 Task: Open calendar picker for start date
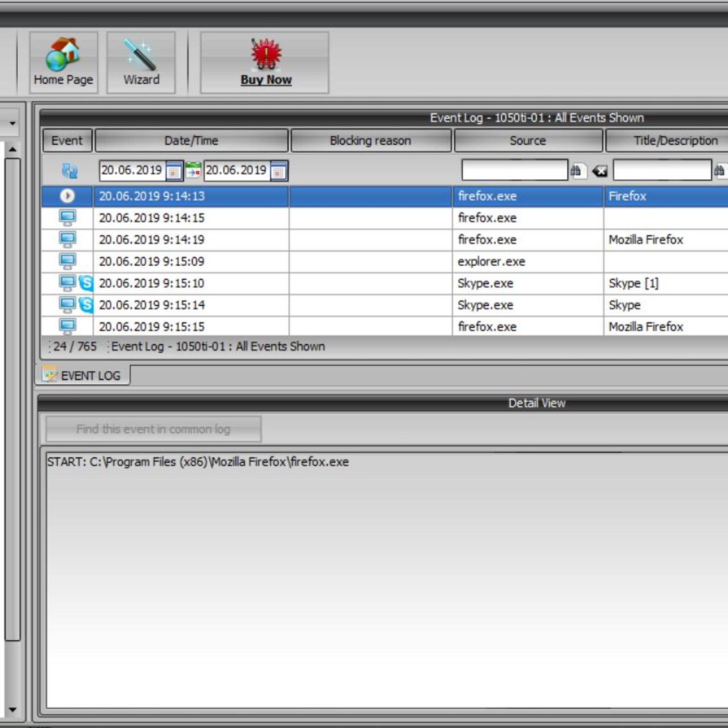point(174,171)
